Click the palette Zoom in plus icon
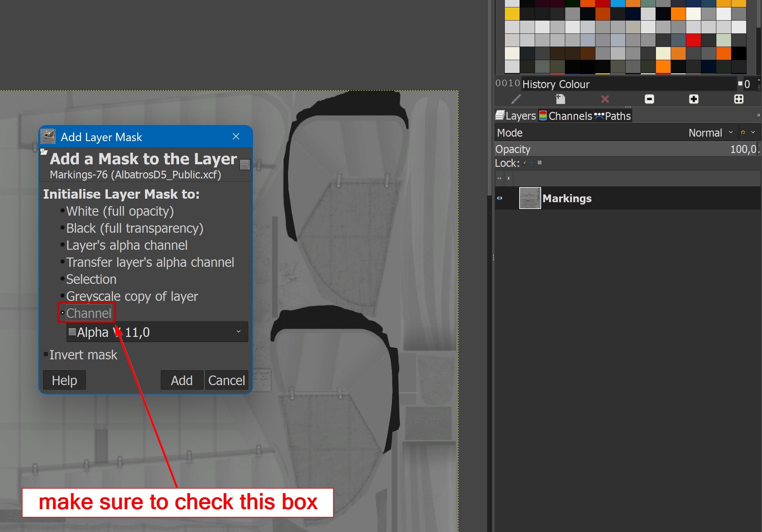Image resolution: width=762 pixels, height=532 pixels. coord(694,99)
